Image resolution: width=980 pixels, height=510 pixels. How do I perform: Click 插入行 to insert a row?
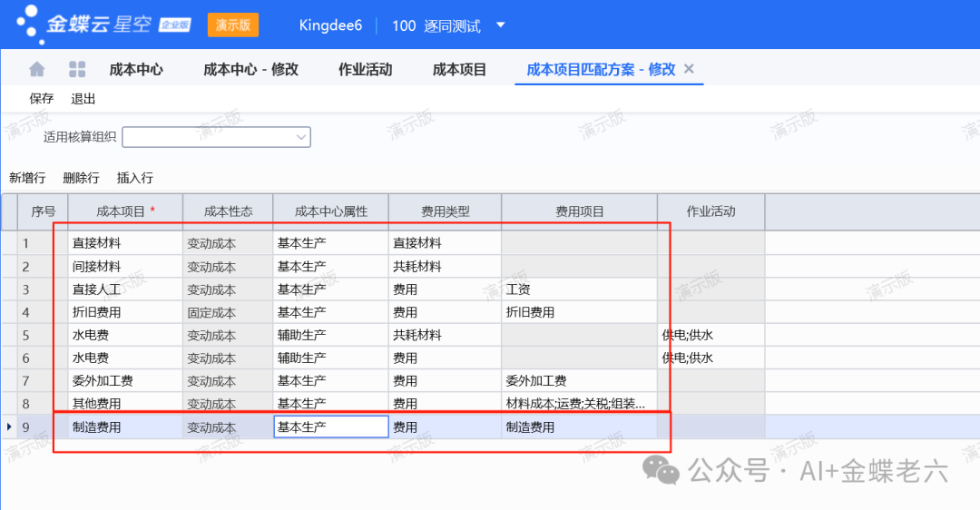[x=134, y=178]
